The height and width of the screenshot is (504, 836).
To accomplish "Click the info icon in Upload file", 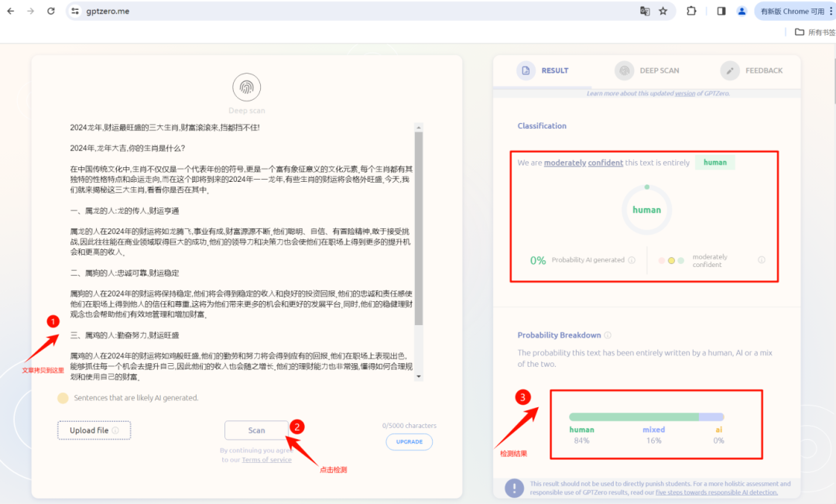I will point(115,430).
